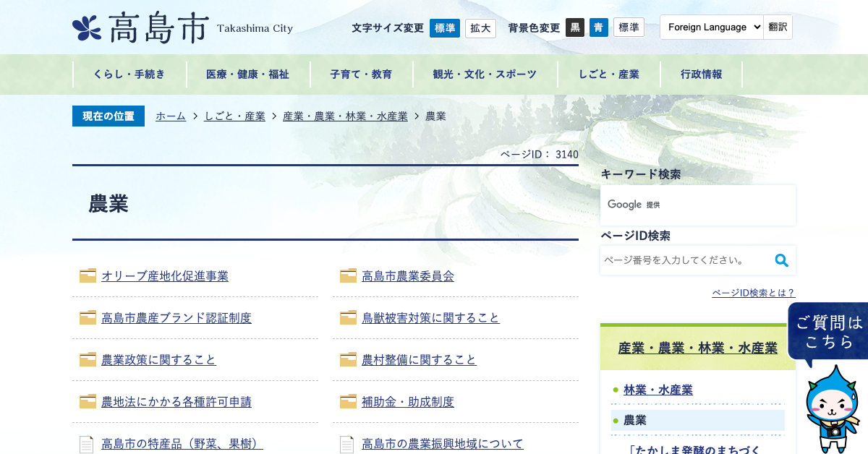The width and height of the screenshot is (868, 454).
Task: Open the Foreign Language dropdown
Action: pos(712,27)
